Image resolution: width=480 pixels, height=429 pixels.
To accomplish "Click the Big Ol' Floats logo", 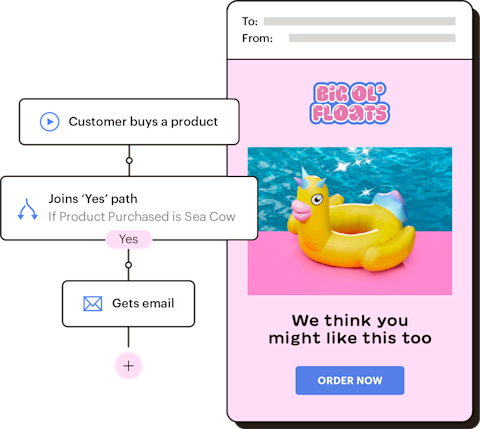I will [350, 103].
